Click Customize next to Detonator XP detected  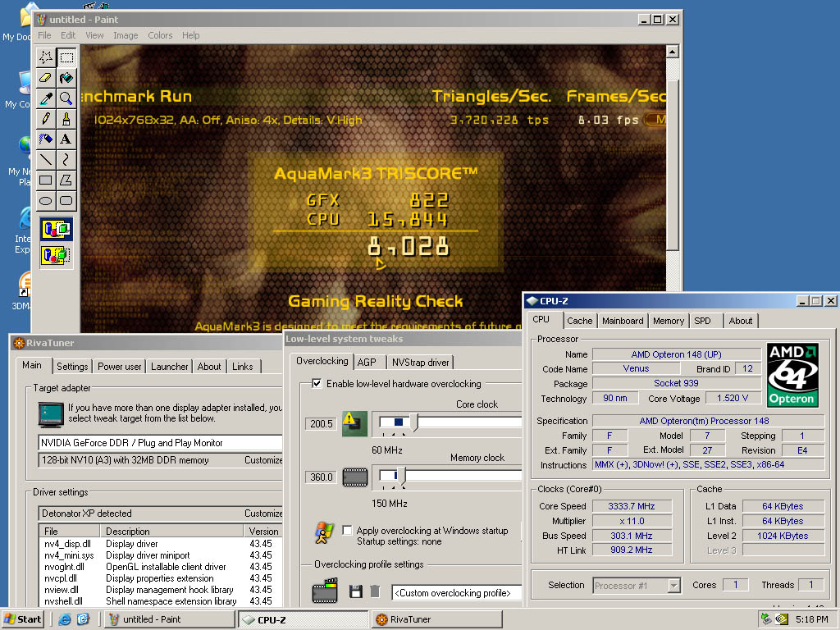[x=263, y=514]
